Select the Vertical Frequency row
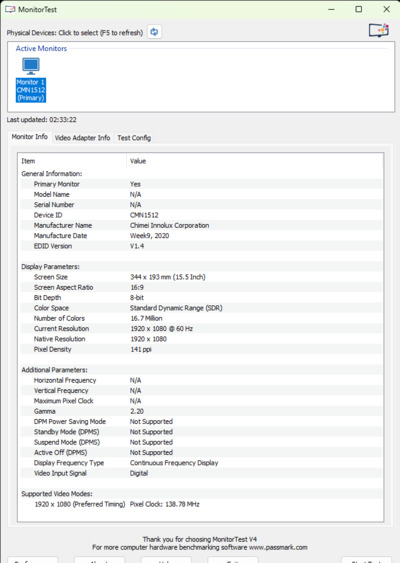Image resolution: width=400 pixels, height=563 pixels. [201, 391]
